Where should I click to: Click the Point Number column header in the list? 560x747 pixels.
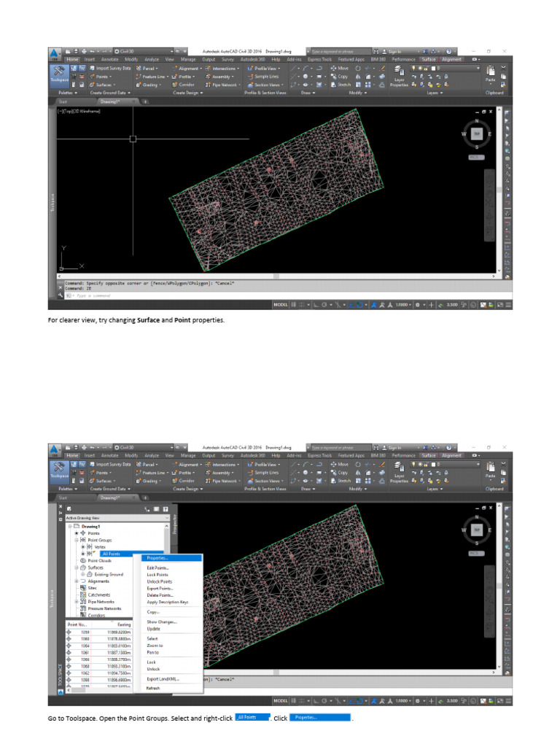(x=77, y=625)
